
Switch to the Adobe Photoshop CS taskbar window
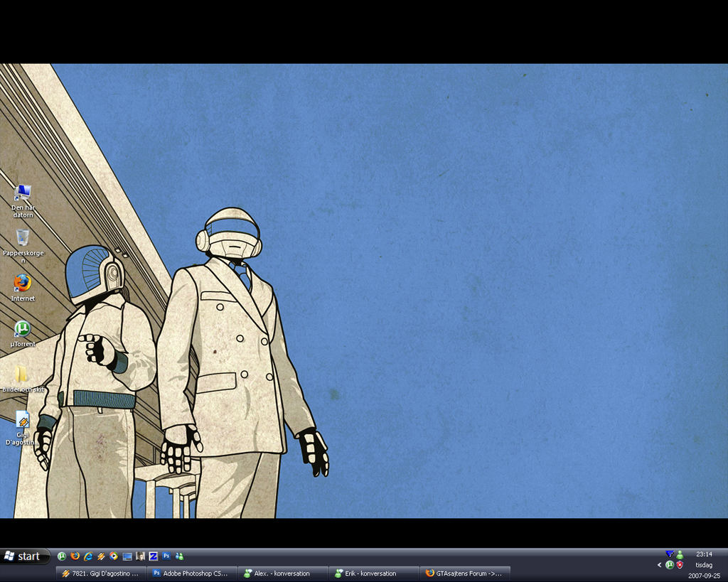click(x=192, y=573)
